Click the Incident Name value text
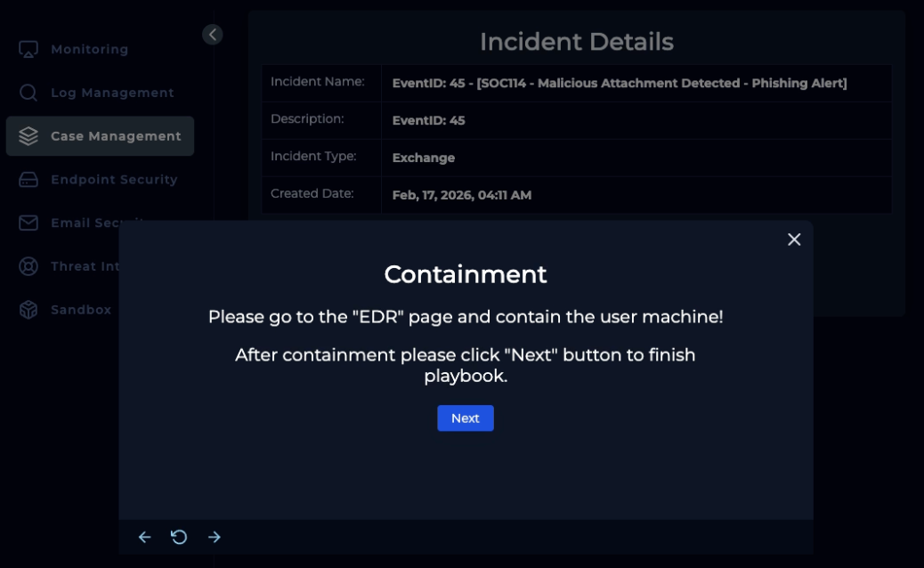 619,83
